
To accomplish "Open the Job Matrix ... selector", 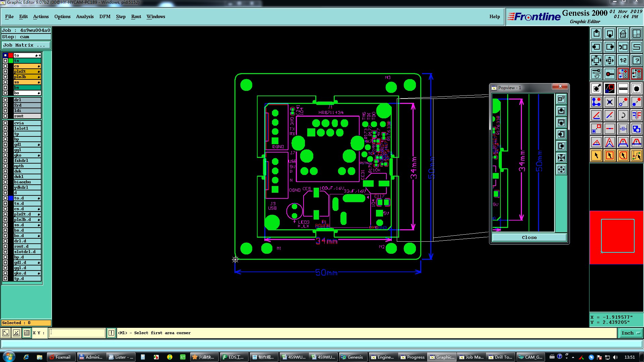I will coord(26,45).
